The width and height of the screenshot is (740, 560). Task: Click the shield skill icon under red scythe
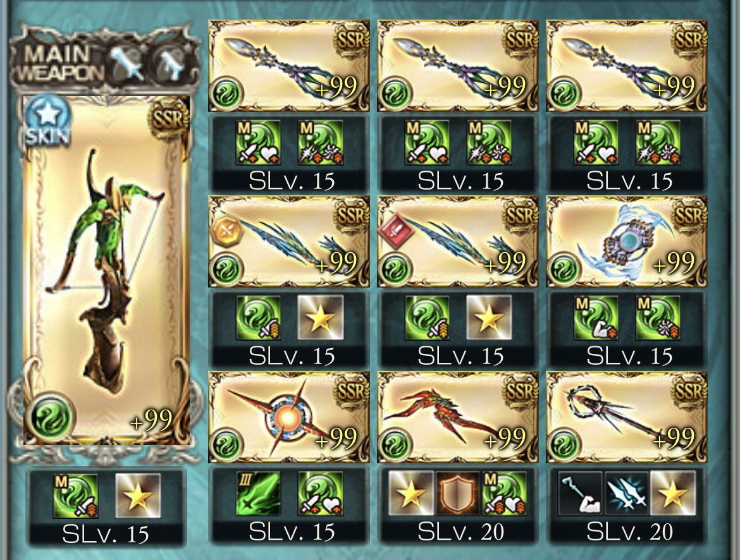(457, 493)
